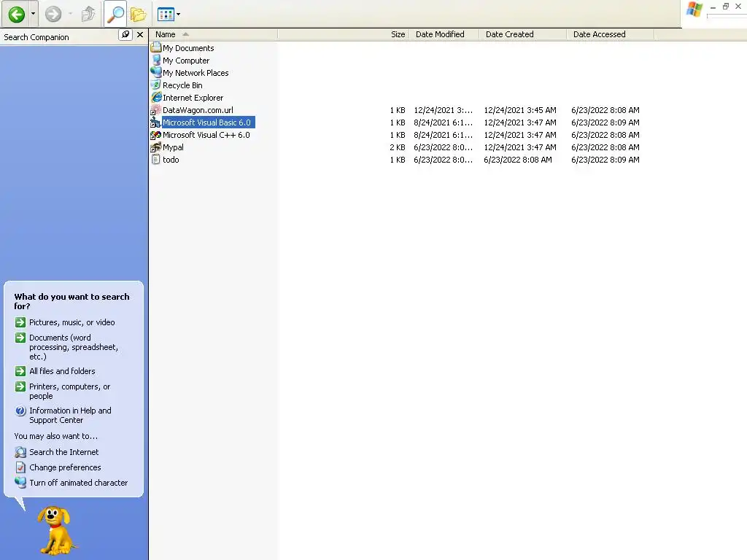Screen dimensions: 747x560
Task: Click the Search Companion pin icon
Action: point(125,35)
